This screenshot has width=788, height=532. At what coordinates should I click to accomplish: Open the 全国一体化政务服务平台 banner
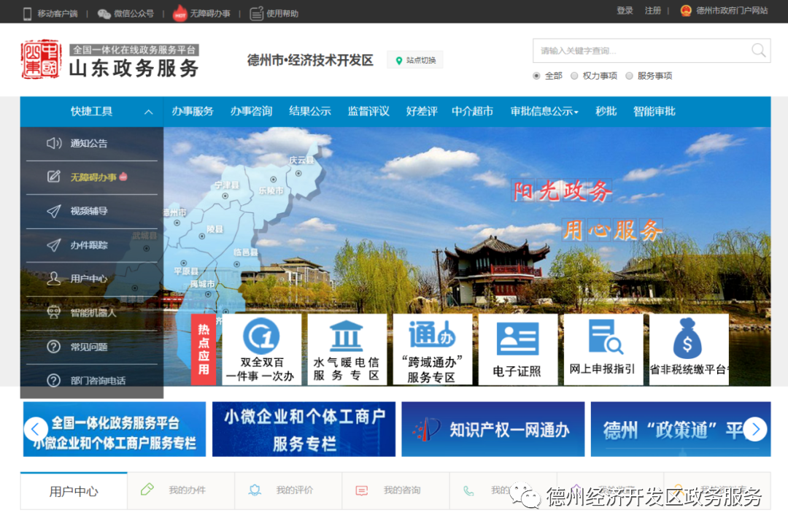click(115, 429)
